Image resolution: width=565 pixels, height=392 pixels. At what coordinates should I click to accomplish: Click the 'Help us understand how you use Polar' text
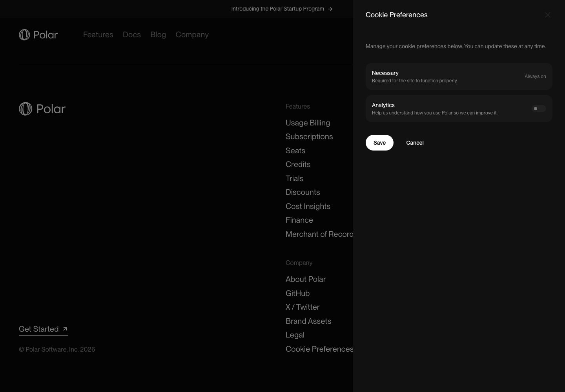pos(434,113)
